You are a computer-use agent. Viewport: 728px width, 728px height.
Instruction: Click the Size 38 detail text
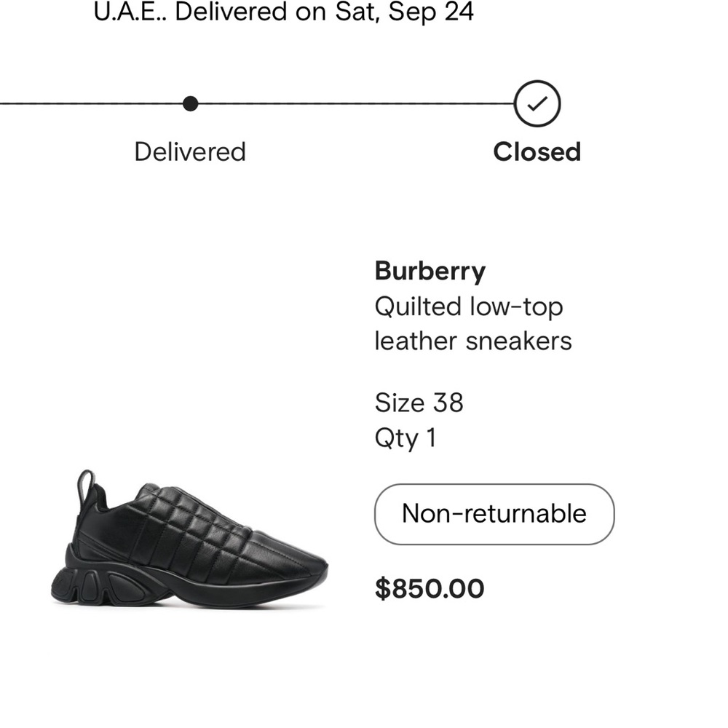pos(420,402)
